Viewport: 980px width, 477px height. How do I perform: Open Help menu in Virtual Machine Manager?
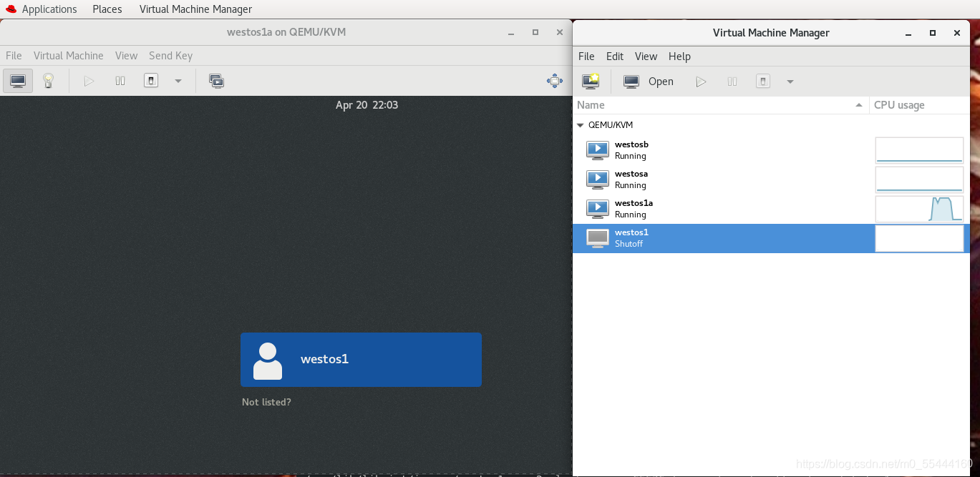click(x=679, y=56)
